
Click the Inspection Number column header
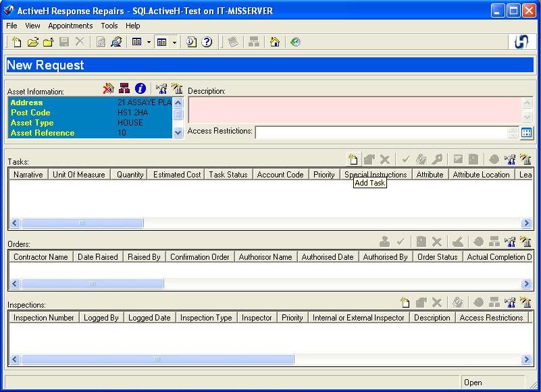coord(44,318)
